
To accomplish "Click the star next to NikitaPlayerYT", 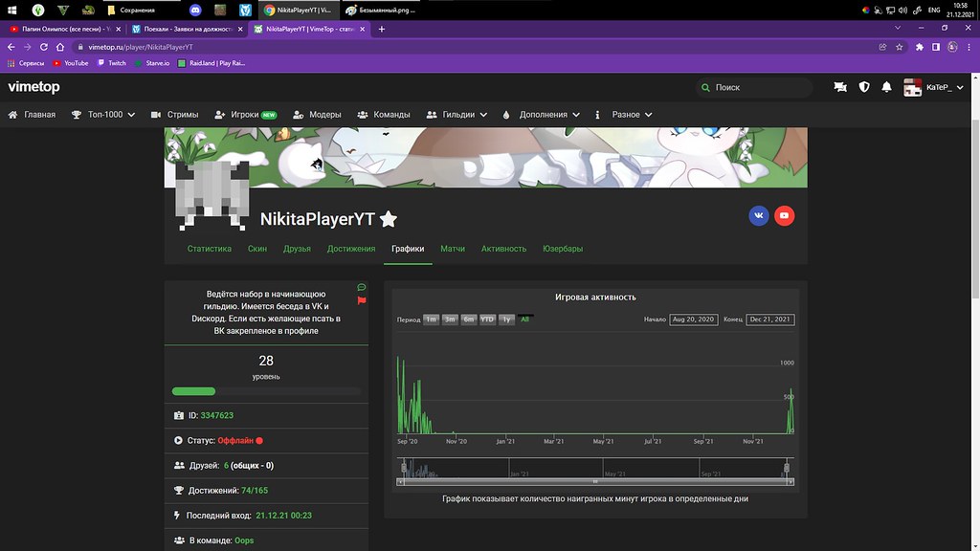I will point(388,219).
